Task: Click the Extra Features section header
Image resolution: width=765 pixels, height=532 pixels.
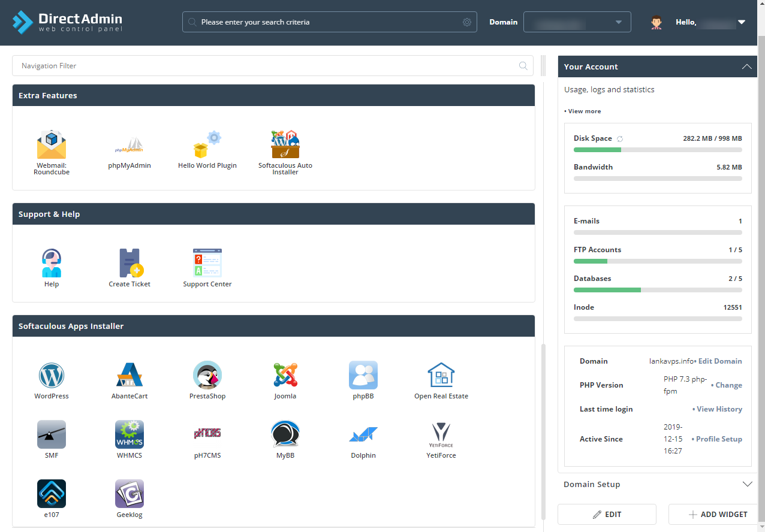Action: (273, 95)
